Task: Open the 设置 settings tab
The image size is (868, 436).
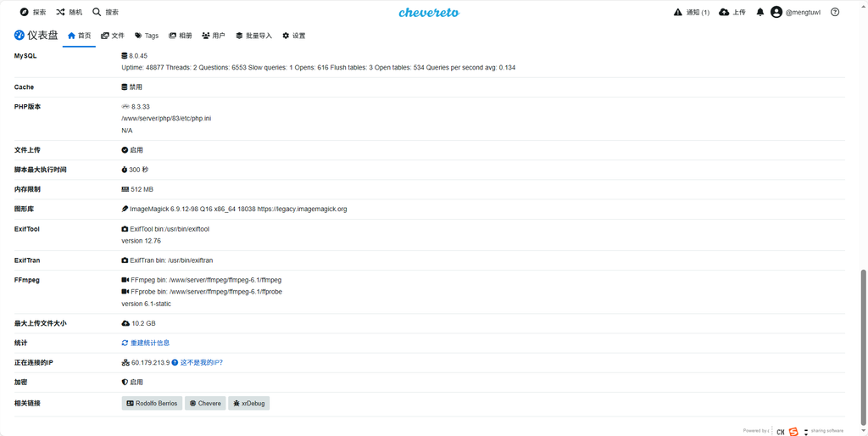Action: [x=293, y=36]
